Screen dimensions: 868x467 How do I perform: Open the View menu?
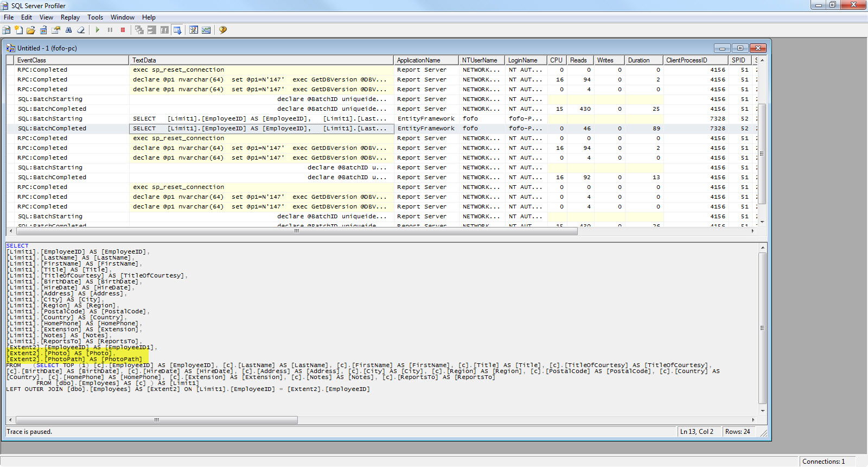(46, 17)
